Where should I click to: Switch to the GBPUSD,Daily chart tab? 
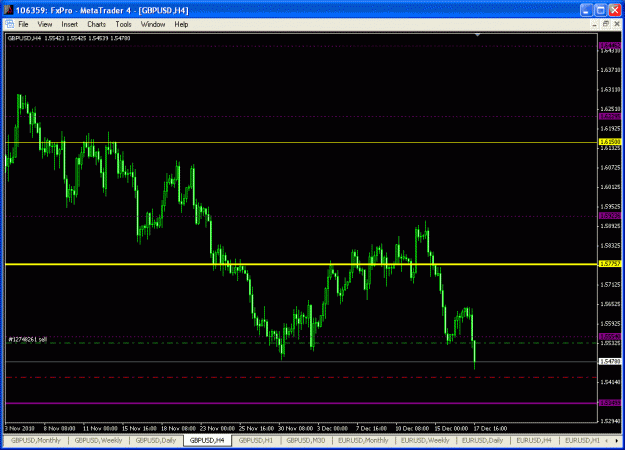(155, 440)
